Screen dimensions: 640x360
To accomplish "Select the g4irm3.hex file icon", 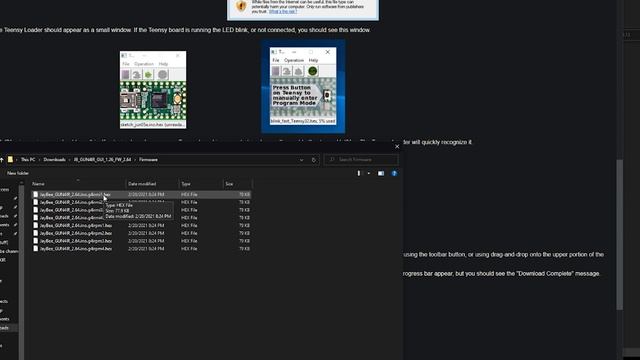I will (36, 210).
